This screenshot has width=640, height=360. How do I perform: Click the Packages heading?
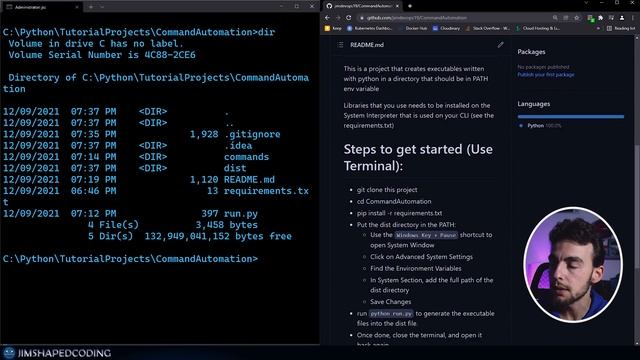point(531,52)
